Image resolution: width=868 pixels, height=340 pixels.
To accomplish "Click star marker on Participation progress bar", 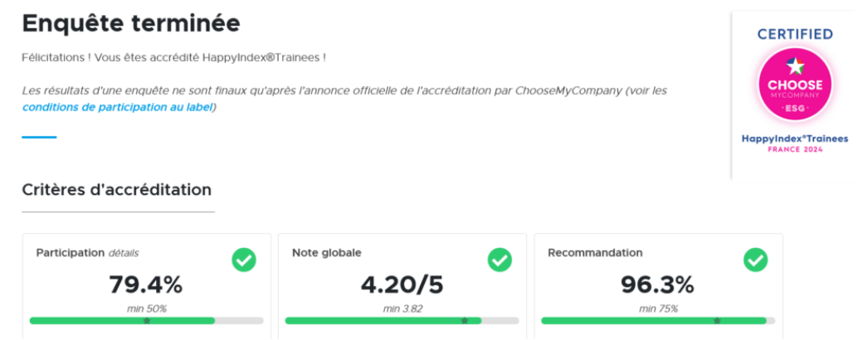I will click(147, 320).
